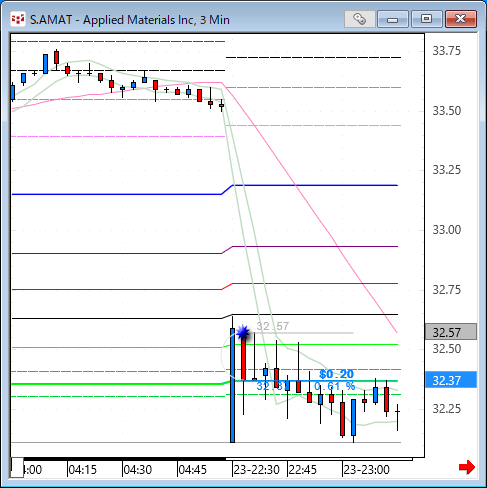
Task: Close the S.AMAT chart window
Action: pyautogui.click(x=461, y=19)
